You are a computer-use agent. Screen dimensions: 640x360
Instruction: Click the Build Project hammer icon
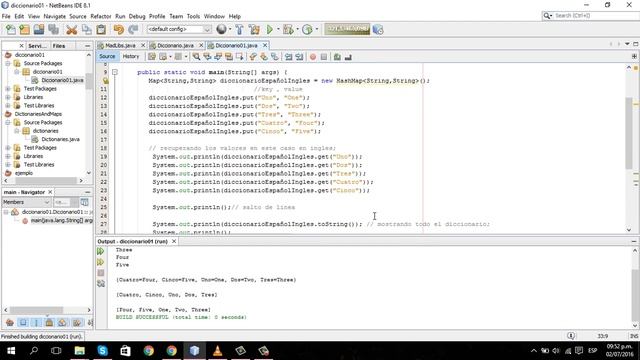[x=239, y=29]
